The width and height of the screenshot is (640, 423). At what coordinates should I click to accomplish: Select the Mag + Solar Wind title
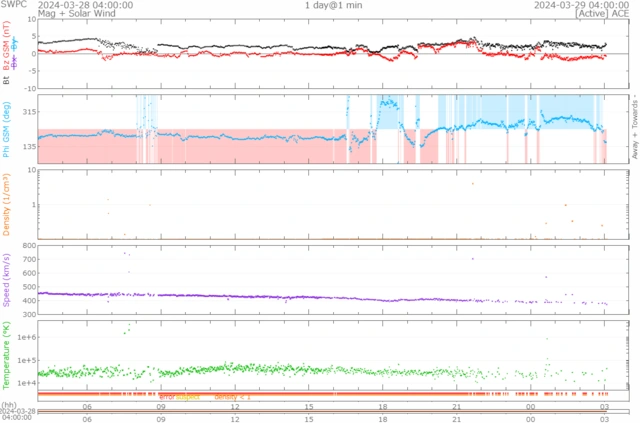[68, 14]
